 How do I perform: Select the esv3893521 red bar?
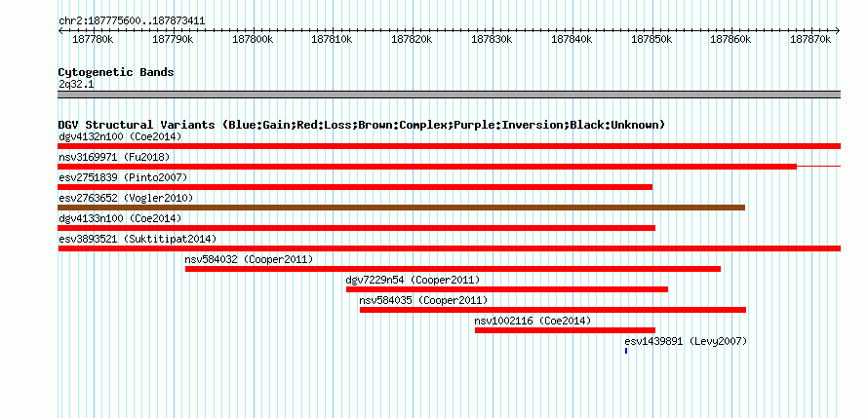pos(449,248)
